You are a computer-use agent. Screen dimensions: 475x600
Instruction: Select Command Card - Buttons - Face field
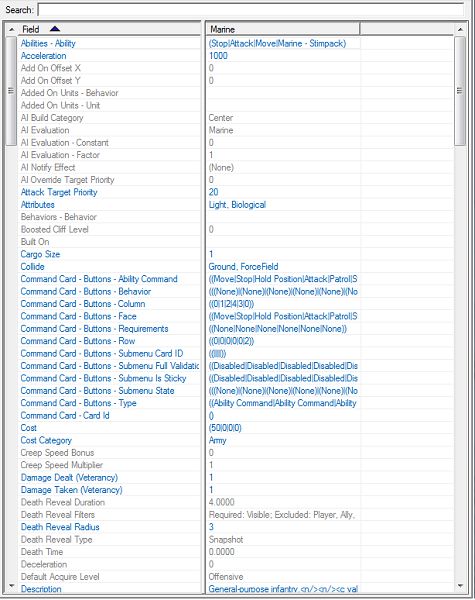tap(109, 316)
